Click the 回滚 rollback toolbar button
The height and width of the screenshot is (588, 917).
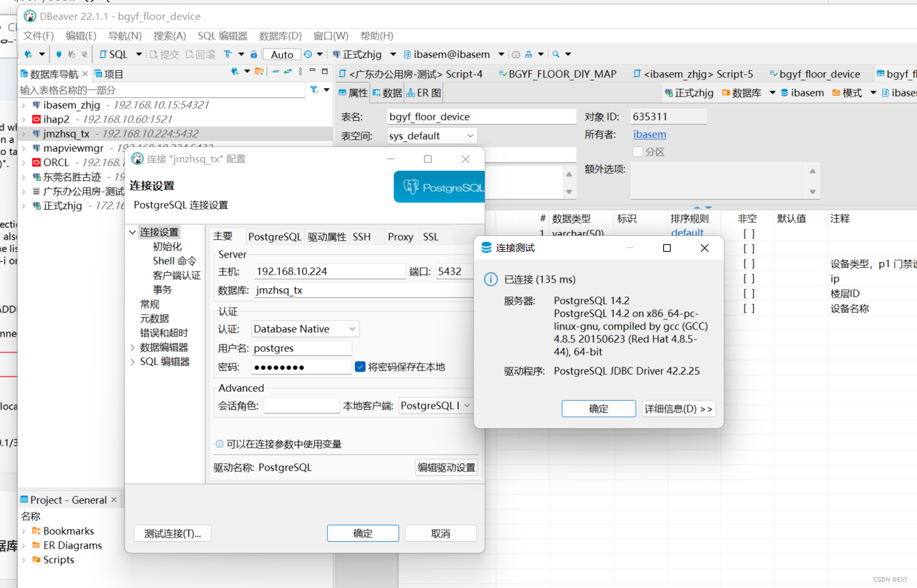201,54
